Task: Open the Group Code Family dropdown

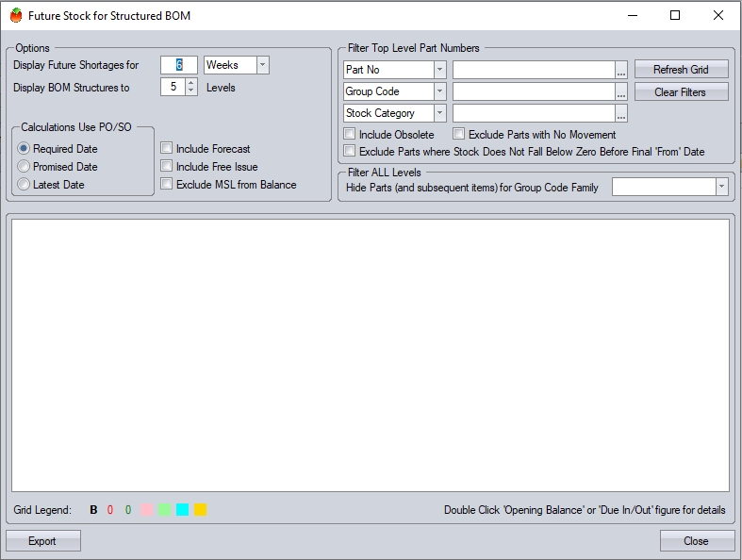Action: (x=722, y=188)
